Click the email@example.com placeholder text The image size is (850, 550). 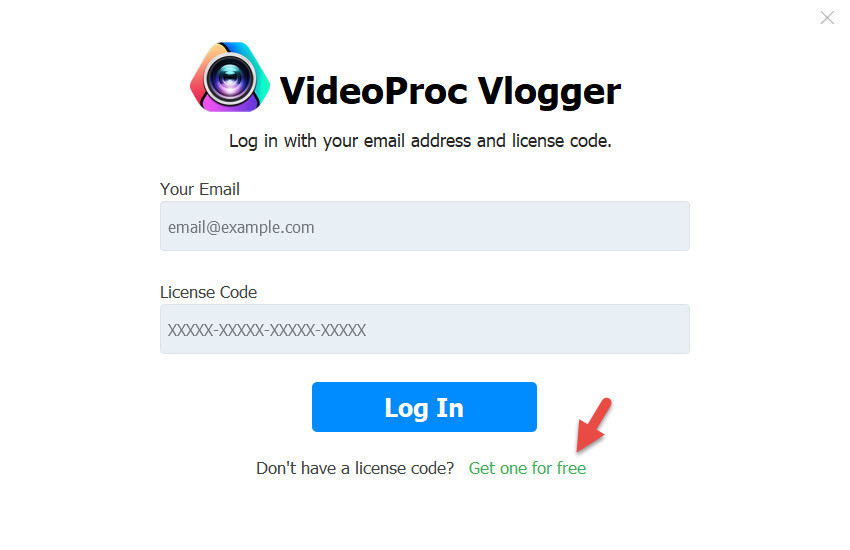point(241,227)
